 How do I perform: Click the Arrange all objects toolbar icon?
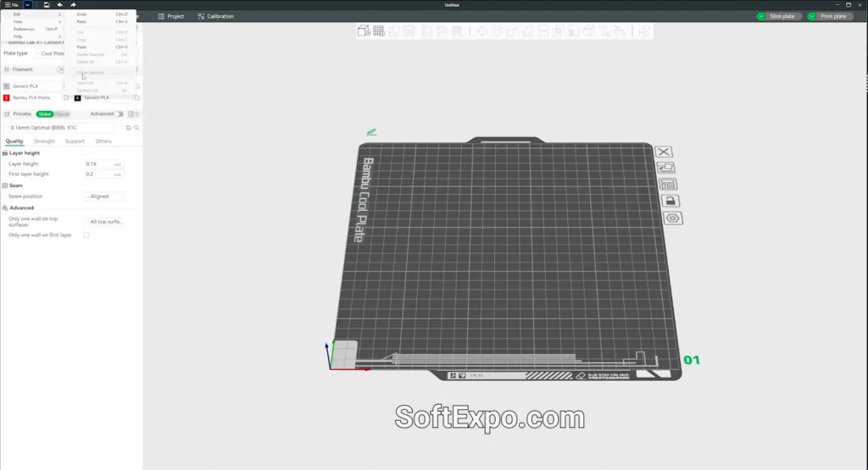pos(409,31)
